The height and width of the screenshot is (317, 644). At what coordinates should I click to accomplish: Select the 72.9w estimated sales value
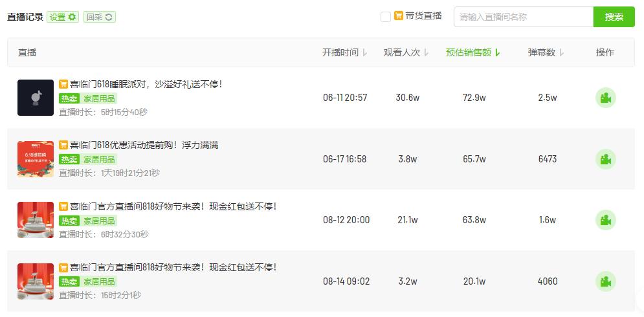(x=474, y=98)
